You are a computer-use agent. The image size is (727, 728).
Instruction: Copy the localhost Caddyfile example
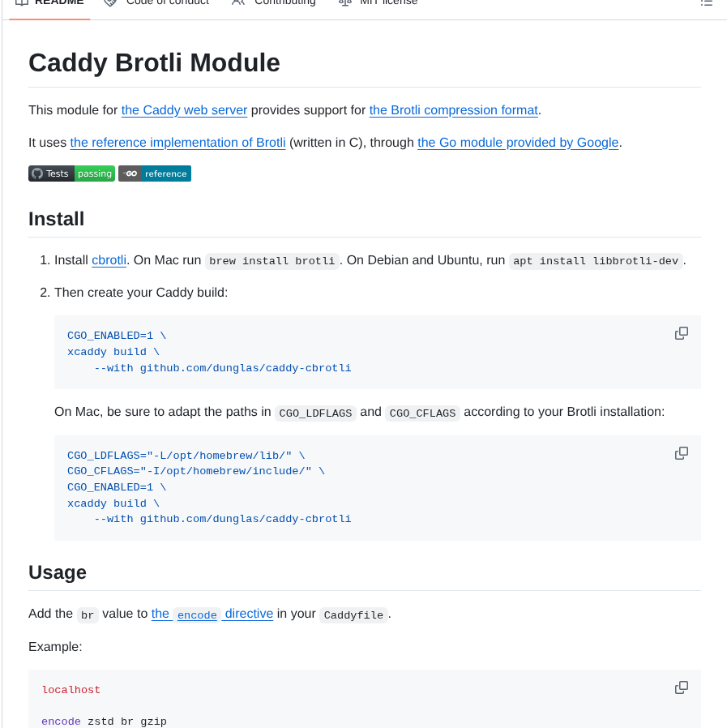tap(681, 687)
